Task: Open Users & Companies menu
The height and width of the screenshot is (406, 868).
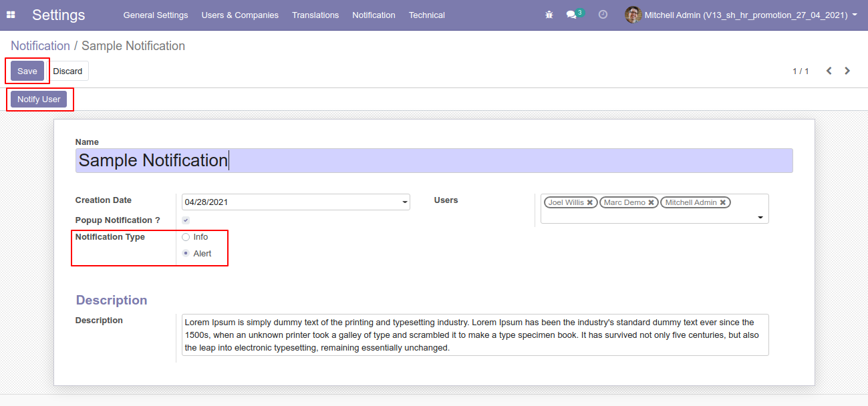Action: click(x=240, y=15)
